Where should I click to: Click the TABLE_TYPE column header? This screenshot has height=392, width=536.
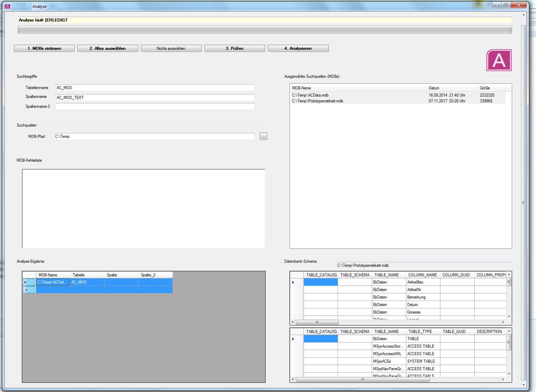coord(423,331)
